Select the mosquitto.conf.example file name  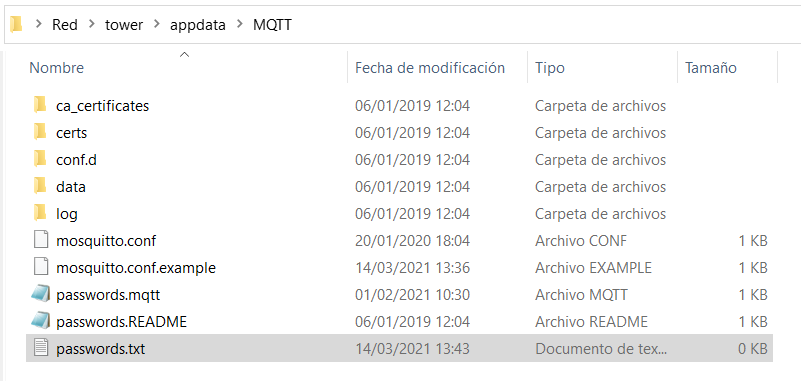136,268
